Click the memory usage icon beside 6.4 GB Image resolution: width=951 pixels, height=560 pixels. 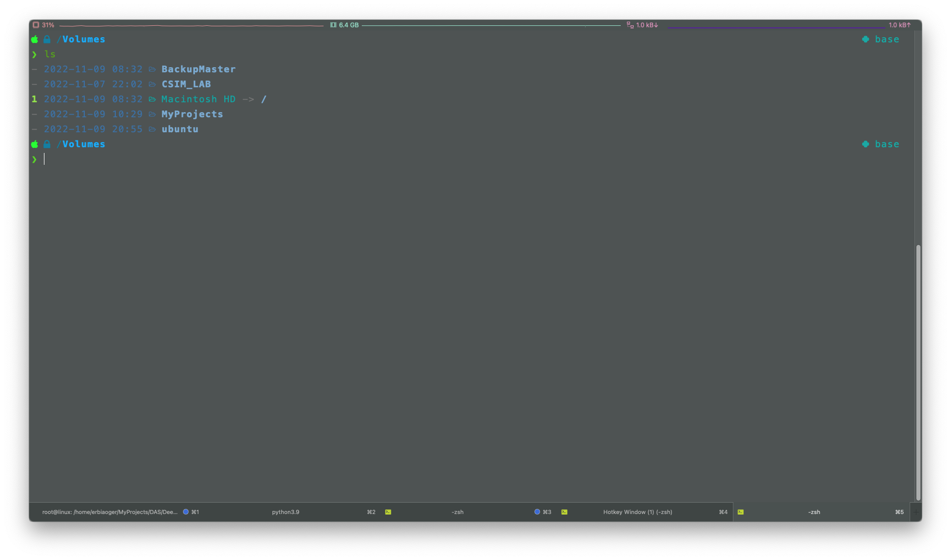point(333,25)
